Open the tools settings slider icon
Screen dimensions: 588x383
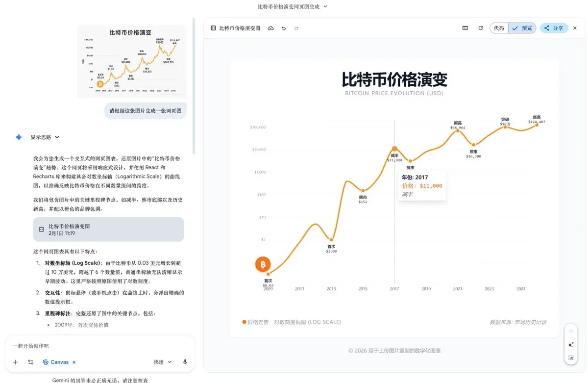tap(30, 362)
